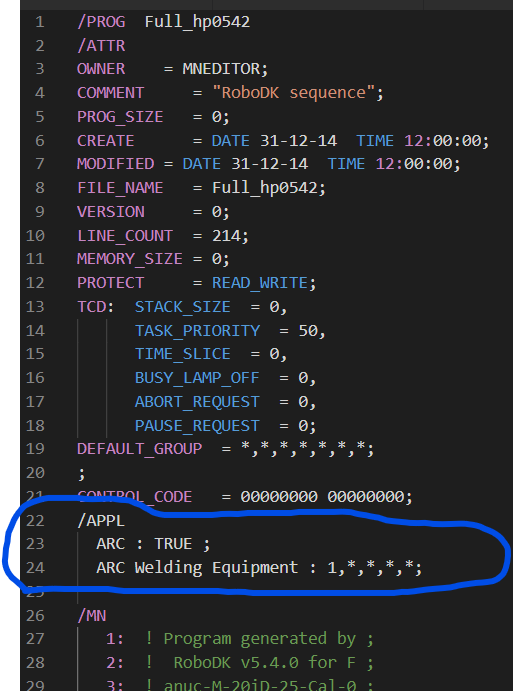Click line number 22 in the gutter
Screen dimensions: 513x691
point(35,520)
